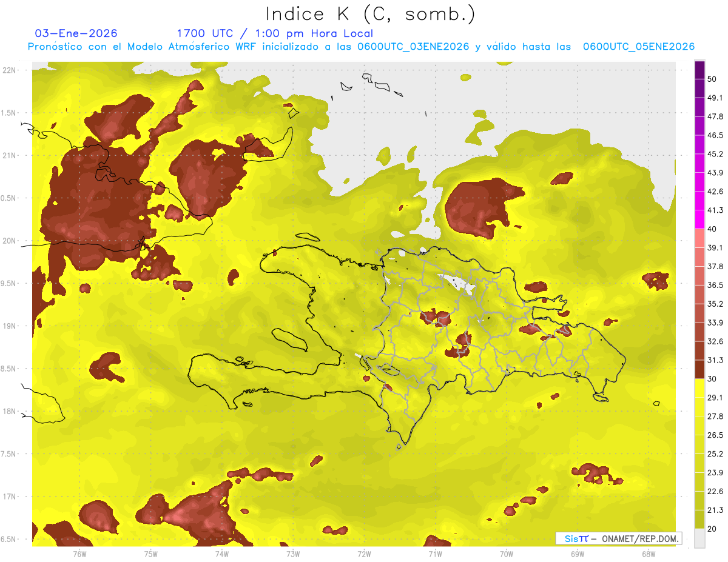Click the 29.1 color scale value
The height and width of the screenshot is (562, 728).
pyautogui.click(x=715, y=397)
